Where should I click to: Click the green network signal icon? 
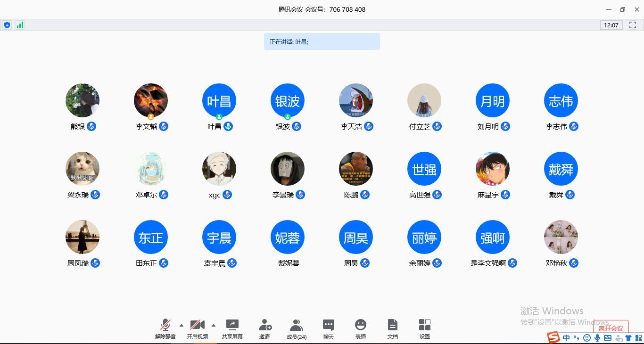pos(20,25)
